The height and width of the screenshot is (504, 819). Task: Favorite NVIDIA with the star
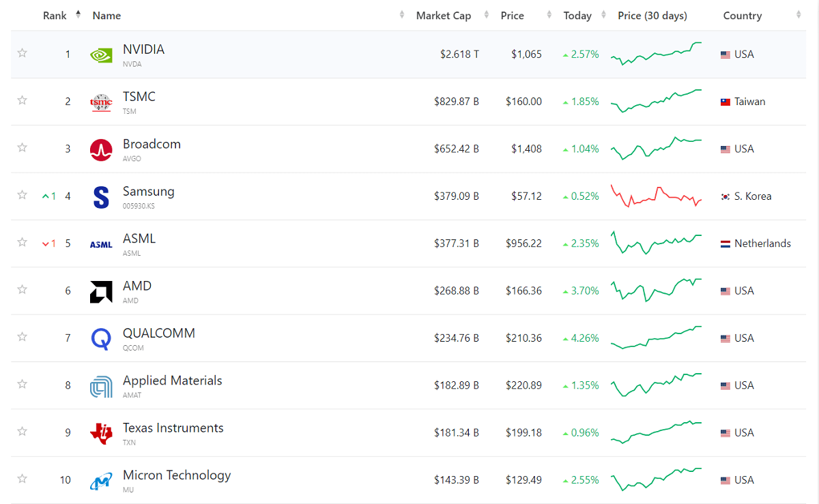pos(22,53)
